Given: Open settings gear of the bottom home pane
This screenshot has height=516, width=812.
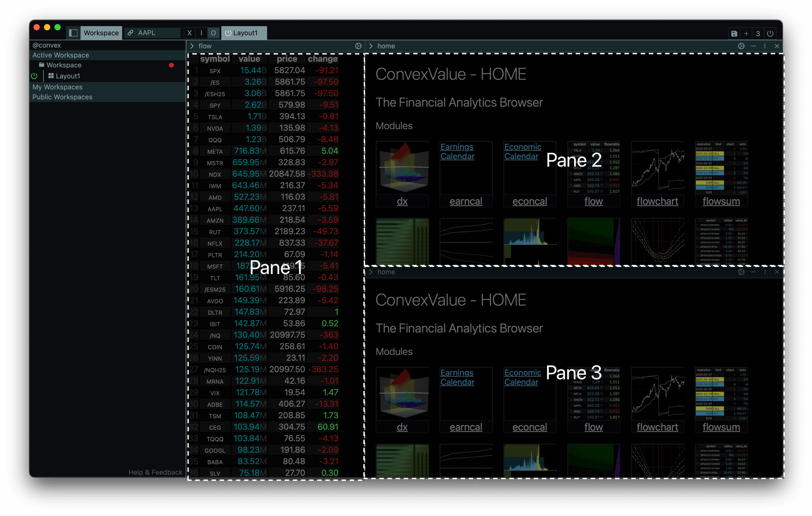Looking at the screenshot, I should click(x=741, y=272).
